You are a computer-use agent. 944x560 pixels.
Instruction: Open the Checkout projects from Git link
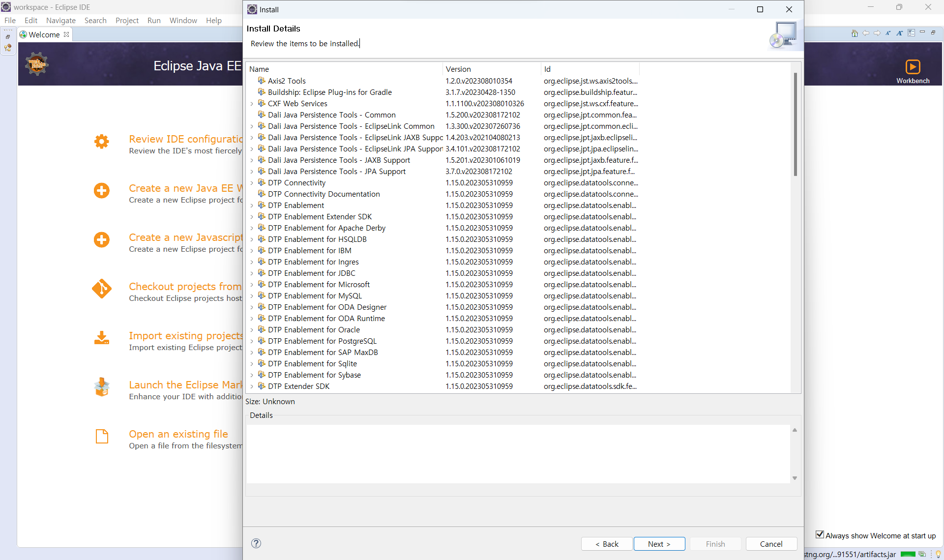tap(185, 287)
